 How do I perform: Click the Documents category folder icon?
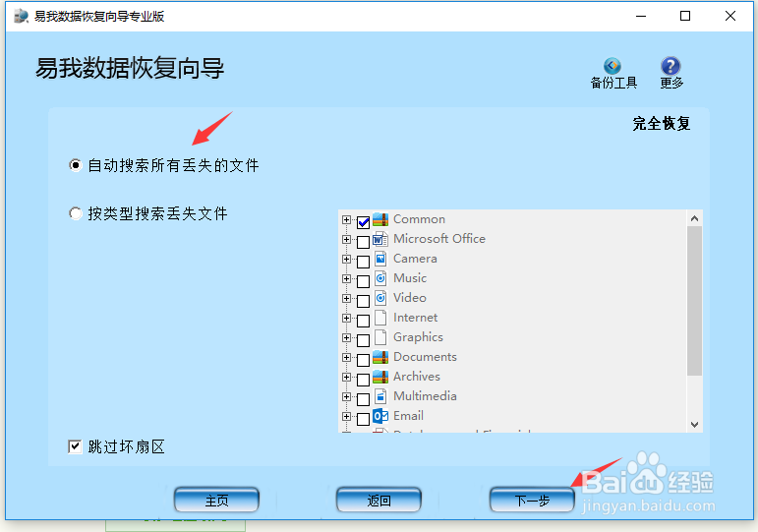[380, 357]
